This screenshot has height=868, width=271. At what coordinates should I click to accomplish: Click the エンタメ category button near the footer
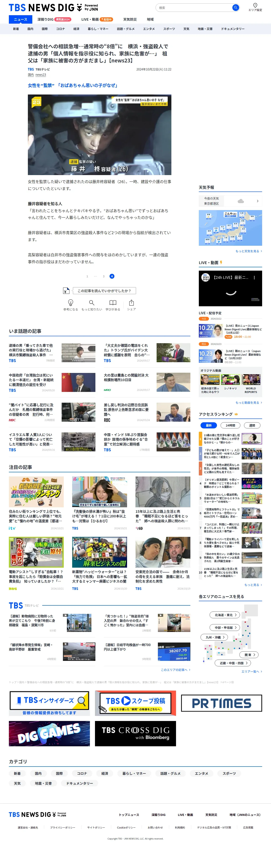tap(202, 773)
